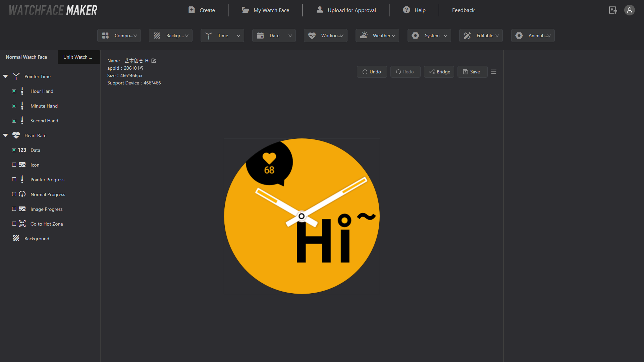Click the Redo action icon
Viewport: 644px width, 362px height.
[x=397, y=71]
